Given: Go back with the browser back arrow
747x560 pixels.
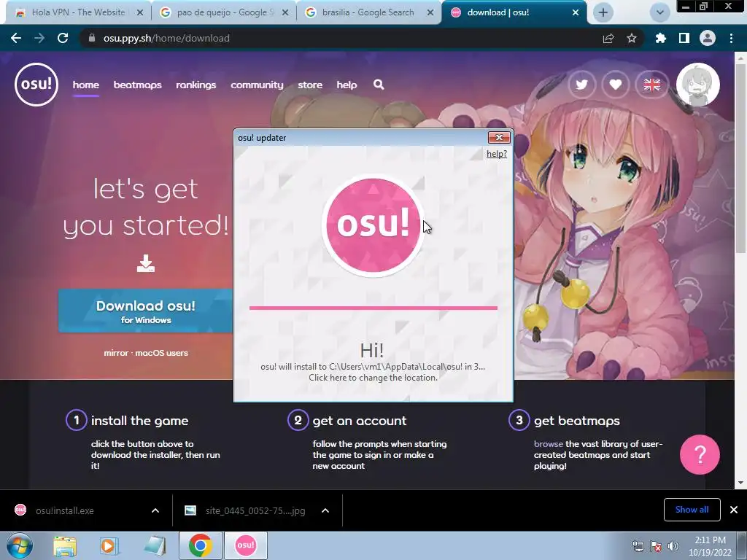Looking at the screenshot, I should click(16, 38).
